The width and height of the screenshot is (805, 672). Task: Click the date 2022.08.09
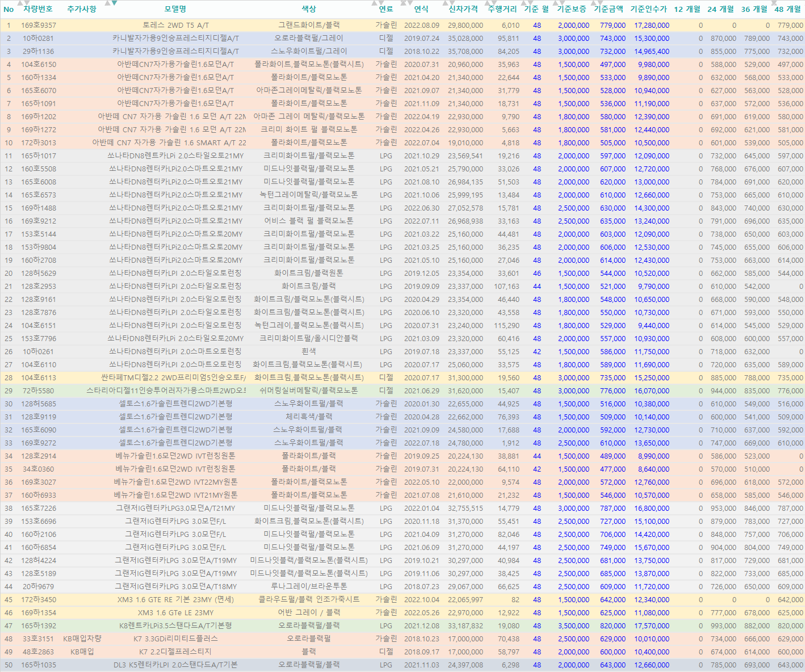click(x=422, y=26)
